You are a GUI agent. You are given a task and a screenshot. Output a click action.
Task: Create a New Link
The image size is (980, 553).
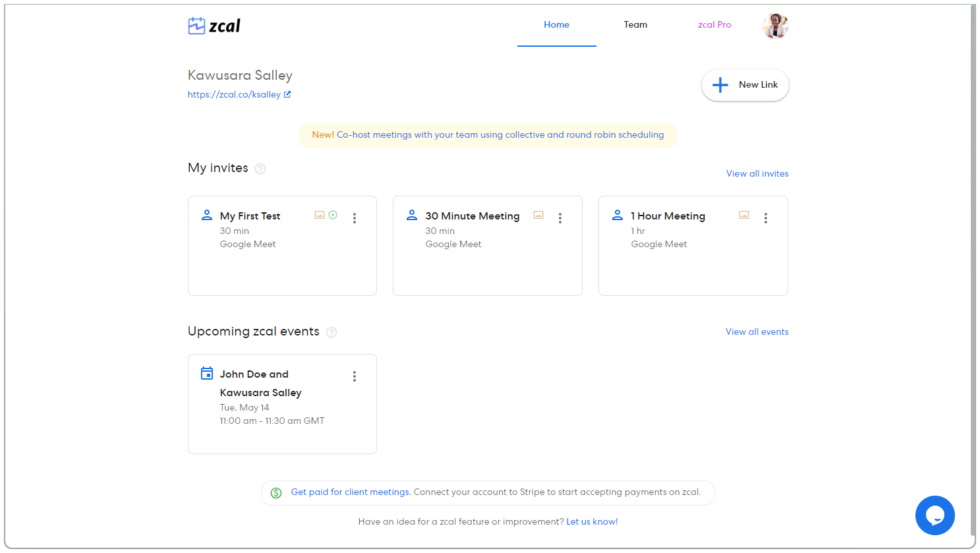(745, 85)
